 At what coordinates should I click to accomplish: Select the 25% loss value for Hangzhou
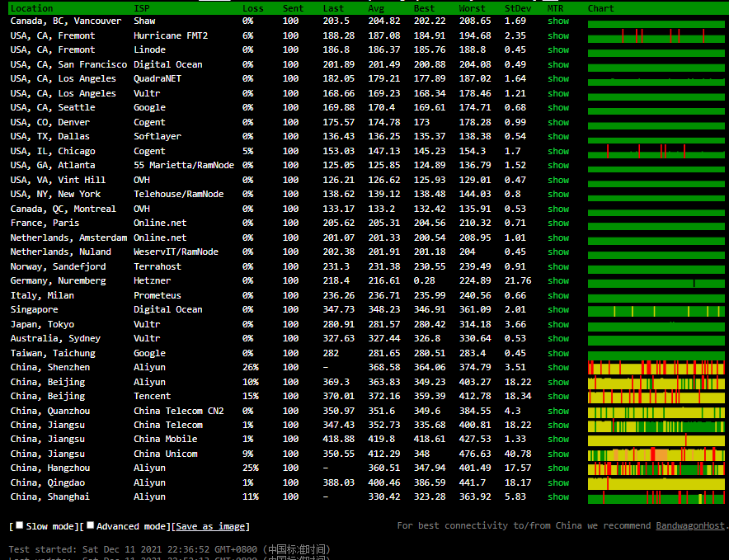250,468
